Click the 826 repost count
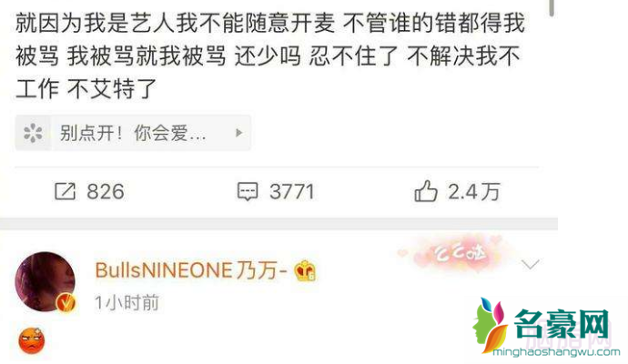The width and height of the screenshot is (628, 364). coord(106,192)
